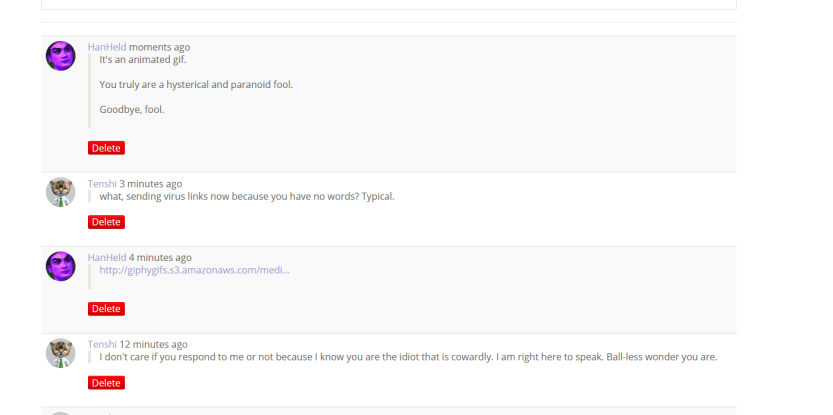
Task: Open Tenshi's profile from the 3 minutes ago comment
Action: (102, 184)
